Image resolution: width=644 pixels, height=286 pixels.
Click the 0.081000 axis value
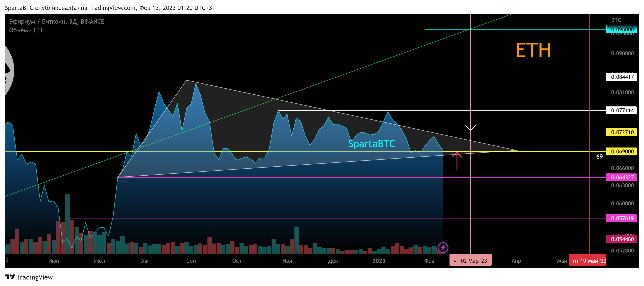point(622,92)
